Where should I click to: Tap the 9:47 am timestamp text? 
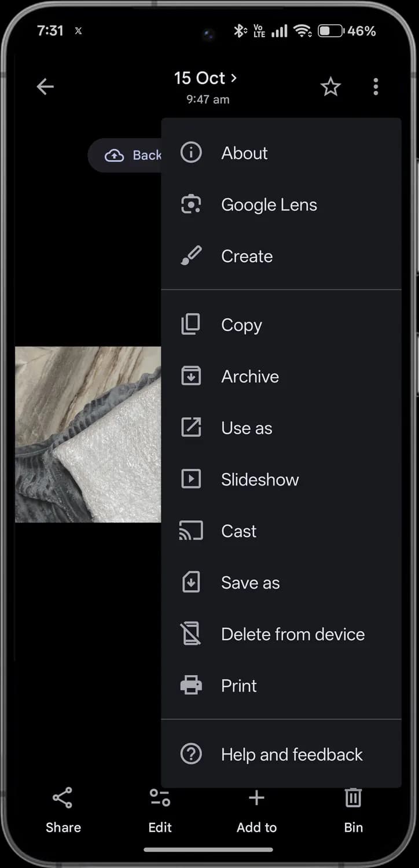[208, 100]
